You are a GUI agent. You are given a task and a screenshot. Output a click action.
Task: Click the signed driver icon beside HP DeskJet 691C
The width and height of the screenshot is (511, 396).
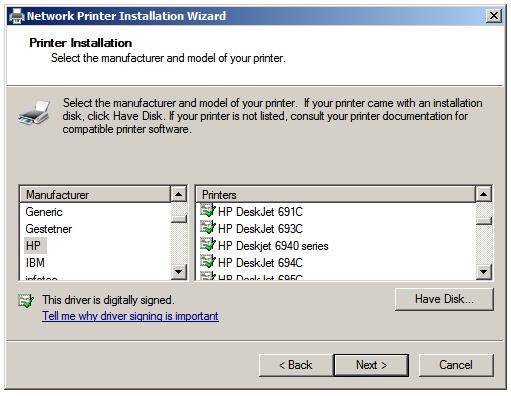[208, 211]
